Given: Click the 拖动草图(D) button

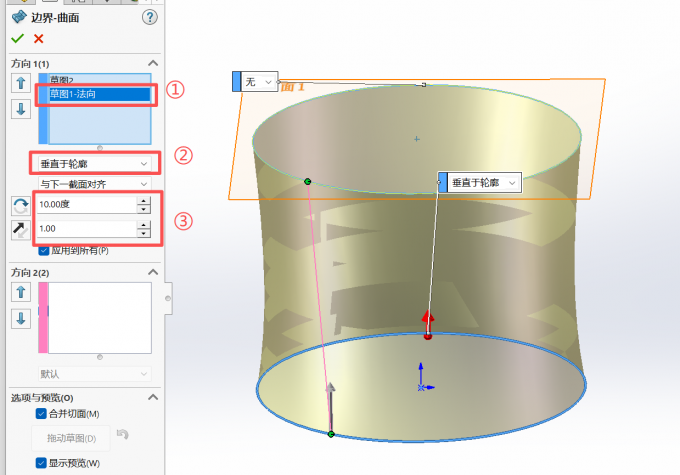Looking at the screenshot, I should click(71, 438).
